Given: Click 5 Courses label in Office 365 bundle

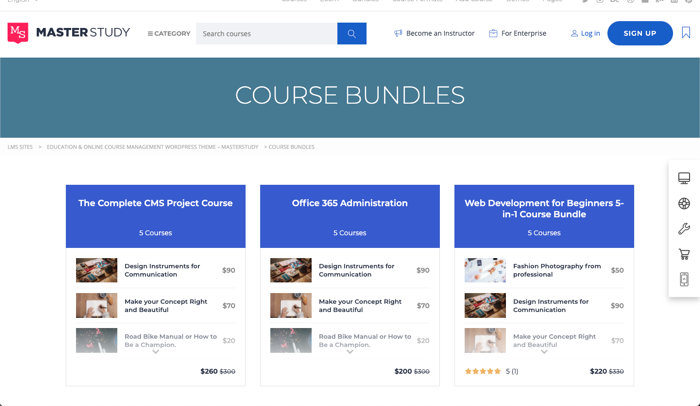Looking at the screenshot, I should [x=350, y=233].
